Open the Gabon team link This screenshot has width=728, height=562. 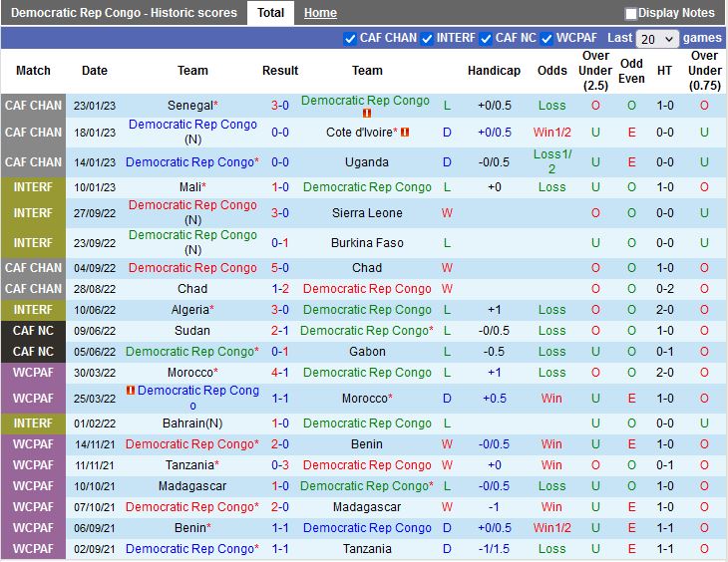coord(367,352)
